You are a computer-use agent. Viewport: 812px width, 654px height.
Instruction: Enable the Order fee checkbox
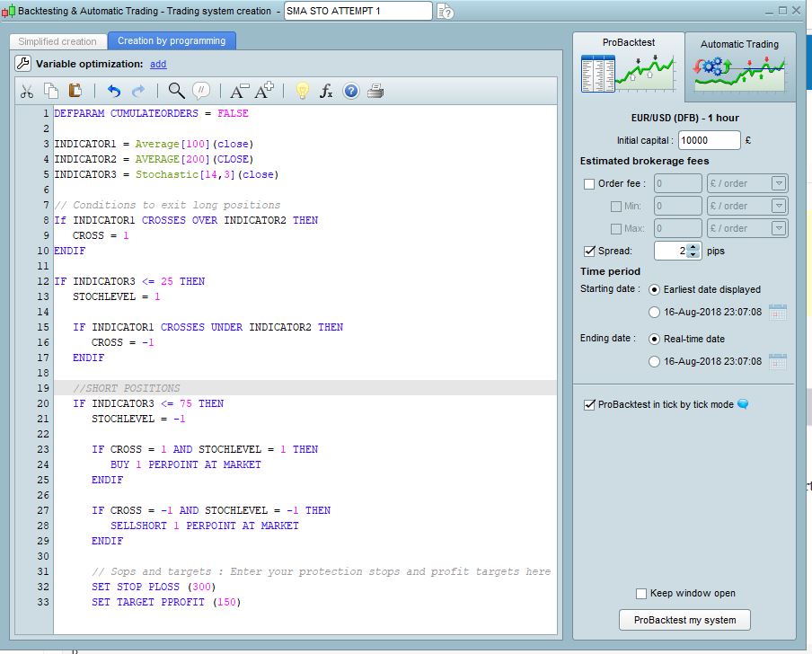point(589,184)
